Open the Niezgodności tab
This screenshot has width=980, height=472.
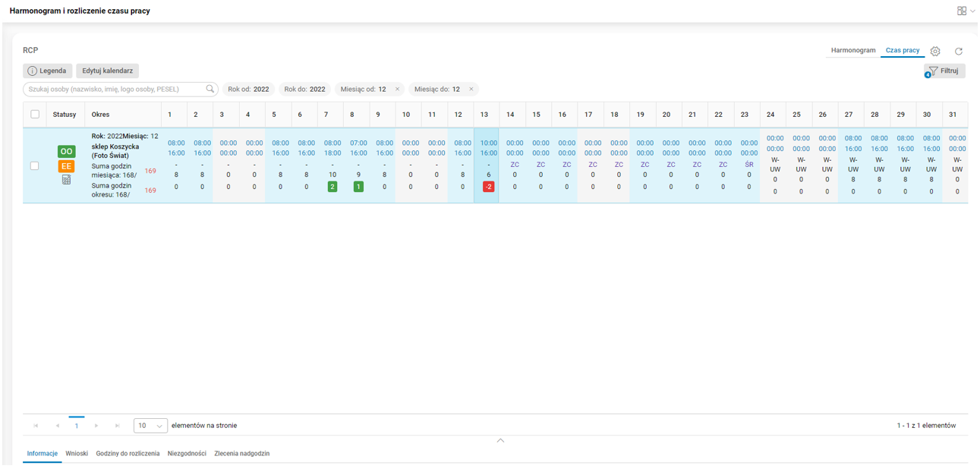tap(187, 454)
